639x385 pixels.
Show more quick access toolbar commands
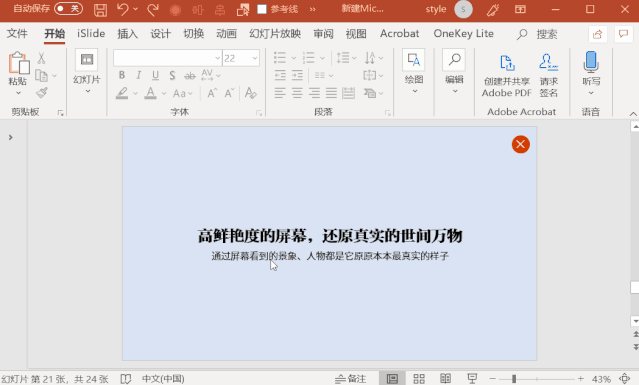[313, 9]
